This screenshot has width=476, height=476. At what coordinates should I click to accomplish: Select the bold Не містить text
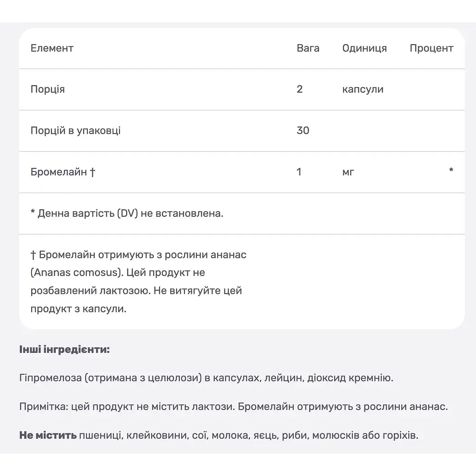48,435
